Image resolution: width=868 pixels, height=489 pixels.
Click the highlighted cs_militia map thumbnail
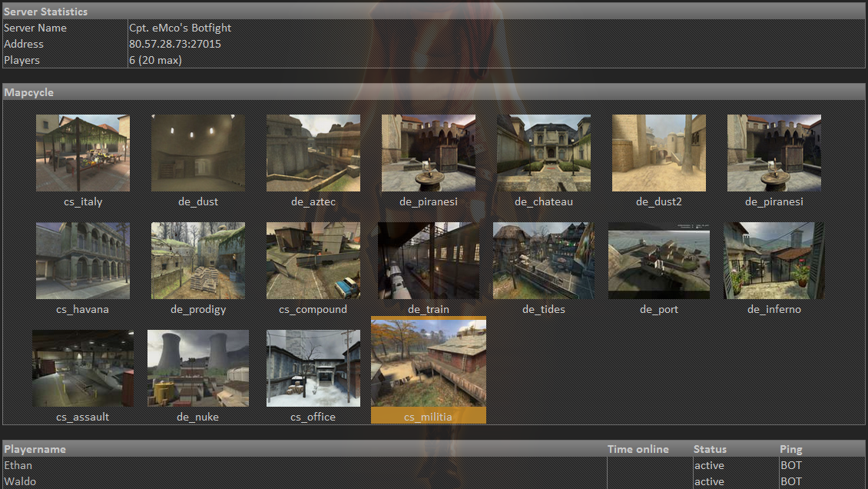[x=429, y=364]
